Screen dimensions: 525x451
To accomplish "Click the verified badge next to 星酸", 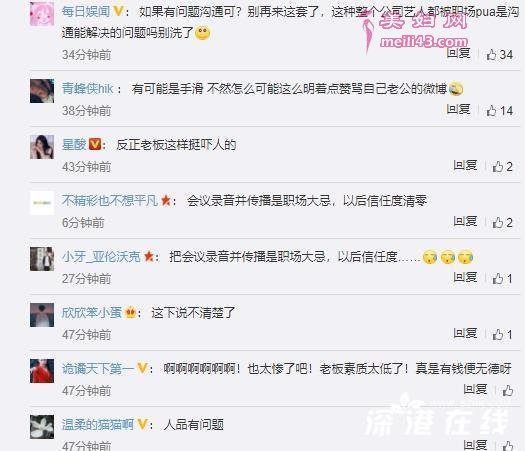I will pos(95,145).
